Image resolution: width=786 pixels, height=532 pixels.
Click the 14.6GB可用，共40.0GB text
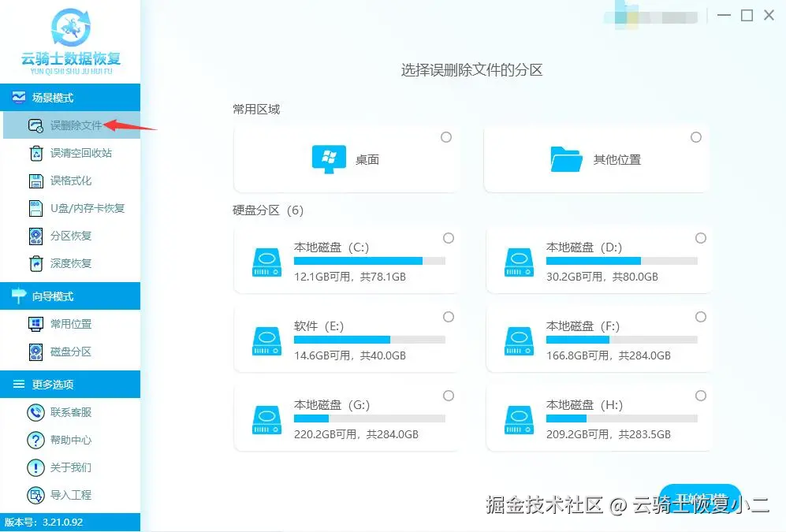(350, 355)
